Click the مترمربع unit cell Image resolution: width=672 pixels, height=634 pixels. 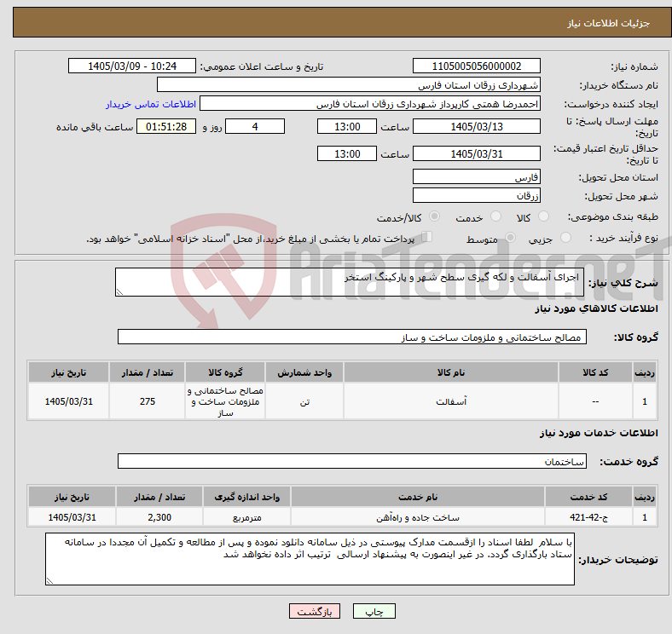[x=246, y=517]
